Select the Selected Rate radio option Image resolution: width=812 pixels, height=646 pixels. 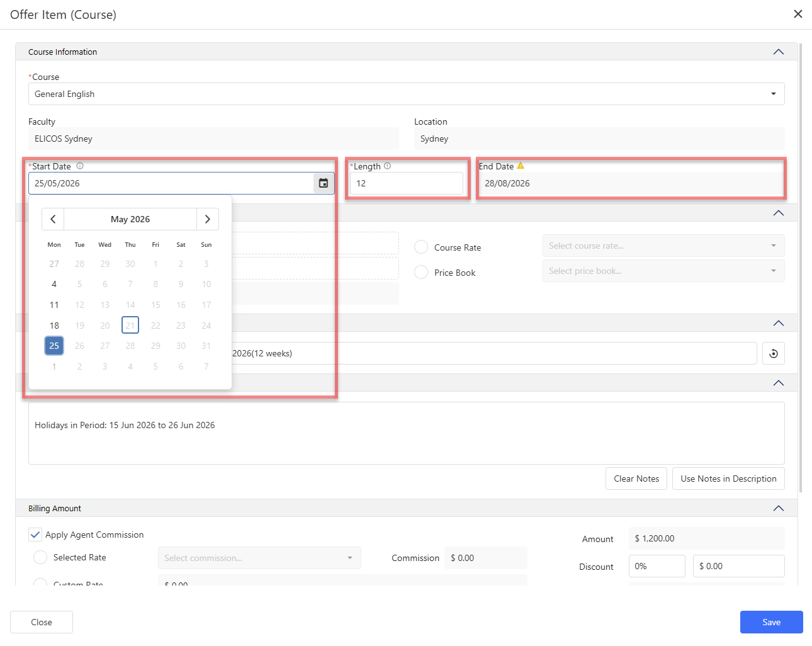tap(40, 557)
